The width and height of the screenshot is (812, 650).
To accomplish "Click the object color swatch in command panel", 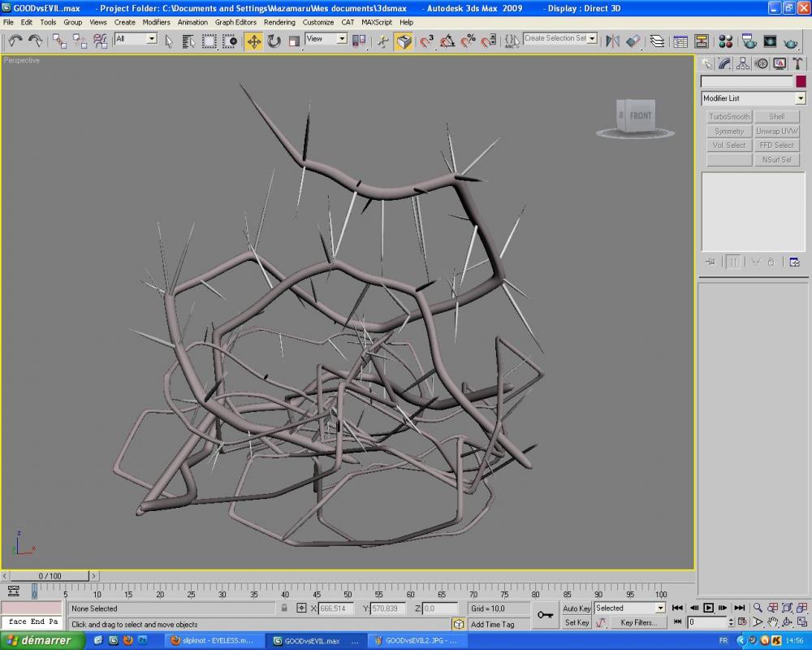I will coord(801,81).
